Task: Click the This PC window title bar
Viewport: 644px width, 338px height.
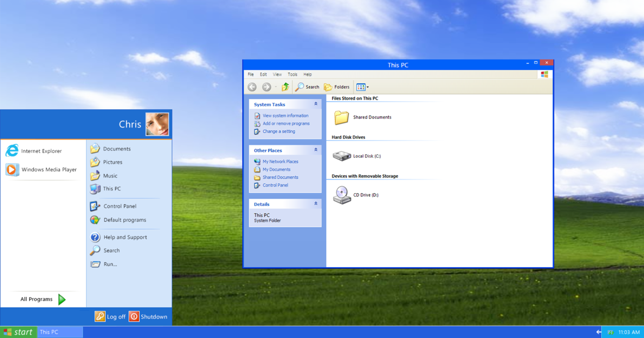Action: click(397, 65)
